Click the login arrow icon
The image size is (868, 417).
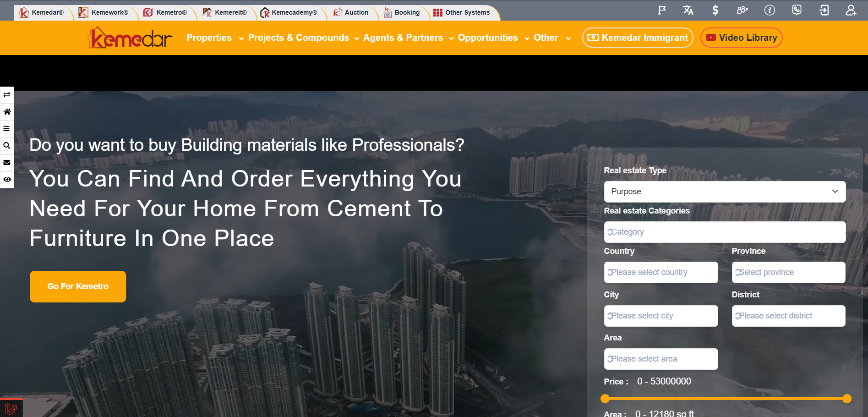(824, 10)
